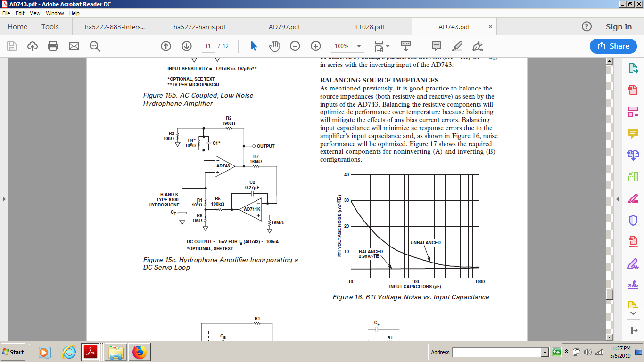Open Protect shield tool in sidebar

(633, 220)
